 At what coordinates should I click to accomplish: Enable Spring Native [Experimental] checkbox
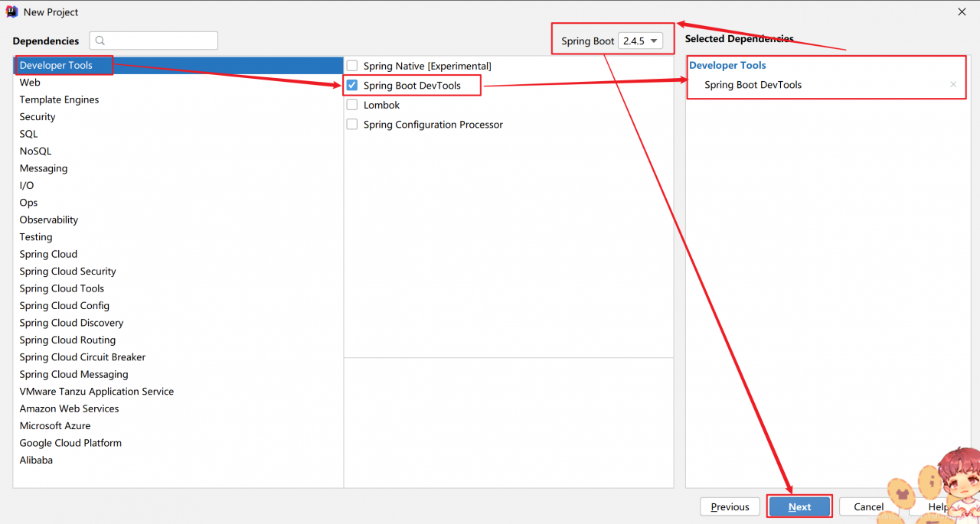(x=352, y=67)
